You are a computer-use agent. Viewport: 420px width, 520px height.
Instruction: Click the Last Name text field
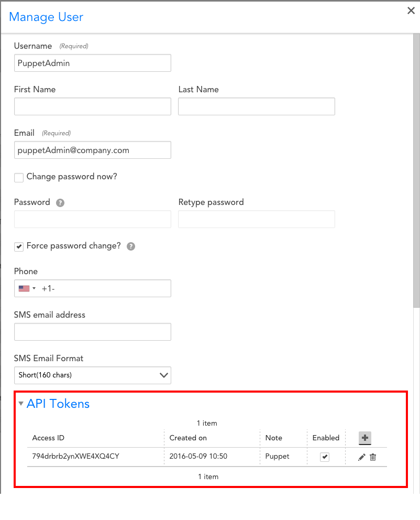(x=257, y=106)
